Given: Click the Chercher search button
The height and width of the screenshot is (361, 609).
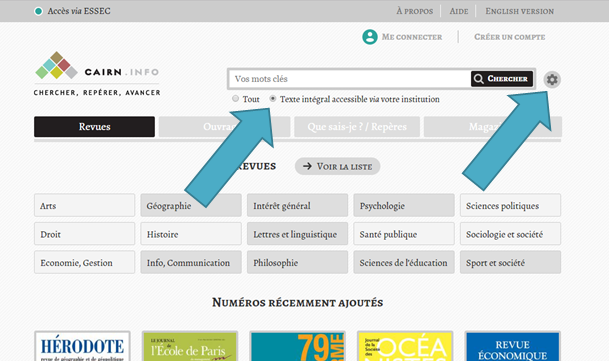Looking at the screenshot, I should [502, 79].
